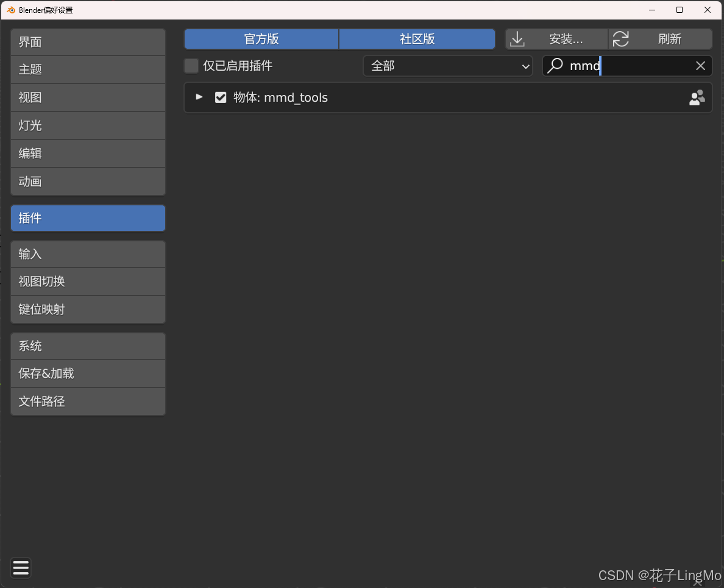This screenshot has width=724, height=588.
Task: Go to the 文件路径 section
Action: (x=88, y=402)
